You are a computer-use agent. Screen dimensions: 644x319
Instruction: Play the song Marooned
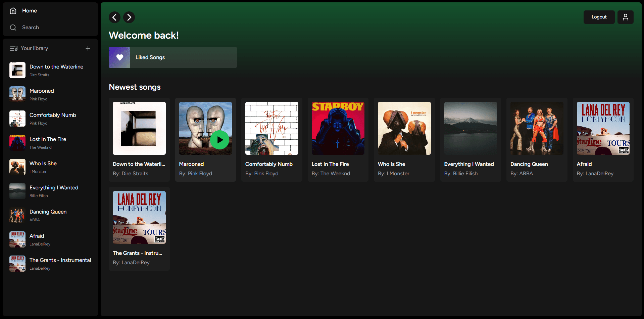(219, 140)
